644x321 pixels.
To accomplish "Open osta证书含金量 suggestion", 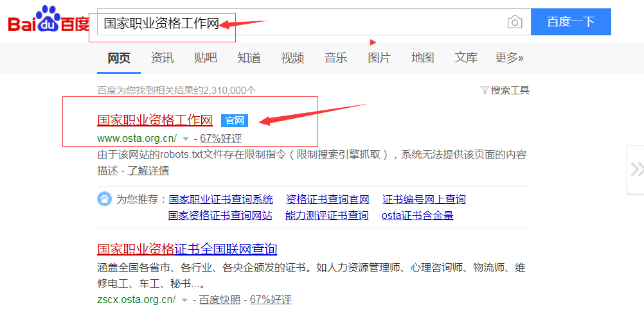I will 417,215.
